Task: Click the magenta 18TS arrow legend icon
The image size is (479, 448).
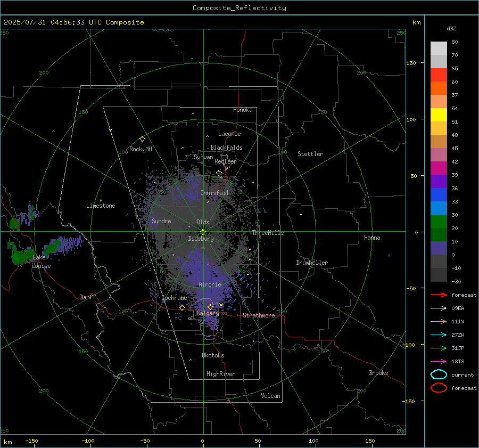Action: [439, 362]
